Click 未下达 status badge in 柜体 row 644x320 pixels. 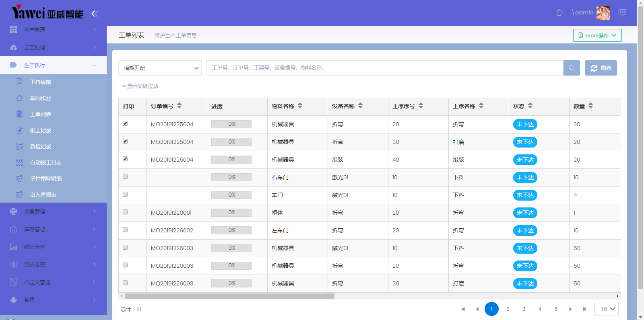(x=525, y=213)
